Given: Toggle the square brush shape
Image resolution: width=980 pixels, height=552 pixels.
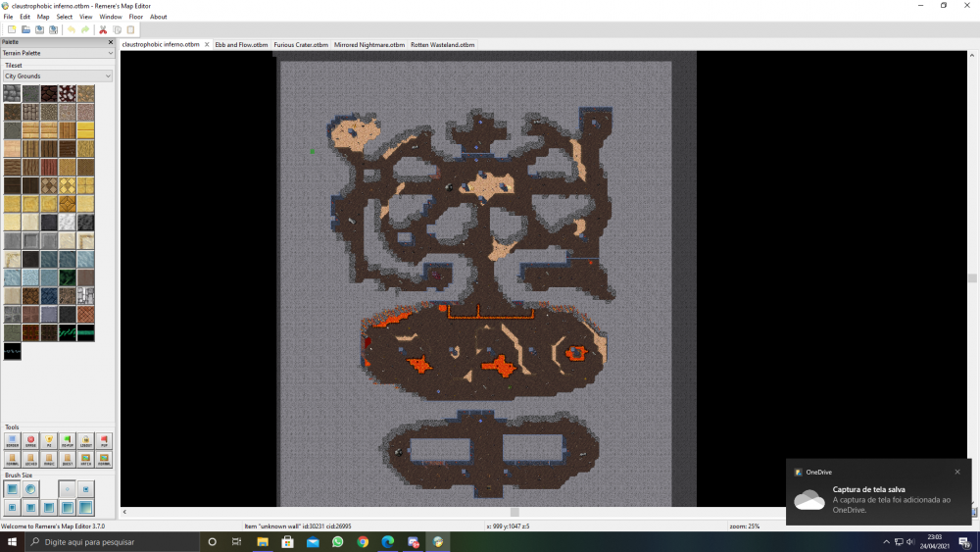Looking at the screenshot, I should pos(12,489).
